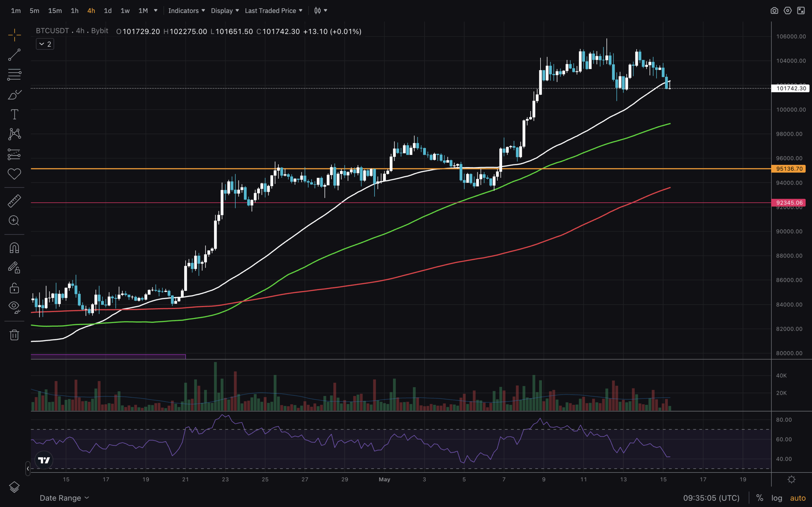Select the ruler measure tool
Image resolution: width=812 pixels, height=507 pixels.
point(14,201)
